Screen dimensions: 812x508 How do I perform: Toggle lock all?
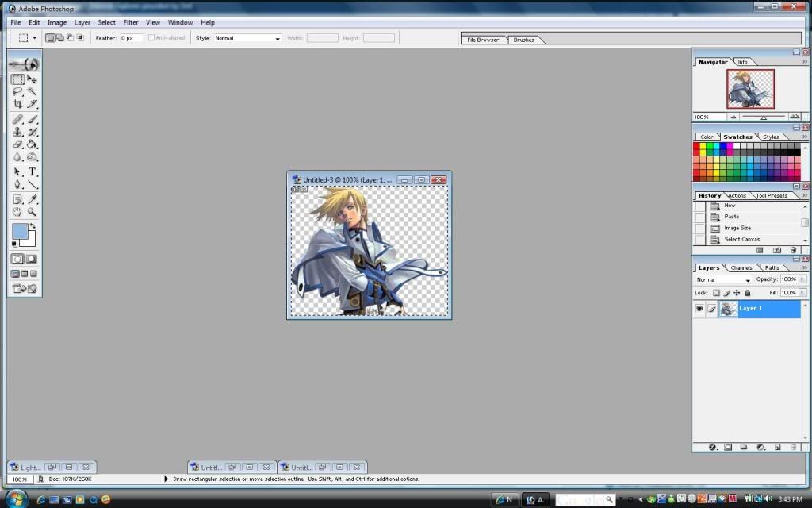(747, 293)
